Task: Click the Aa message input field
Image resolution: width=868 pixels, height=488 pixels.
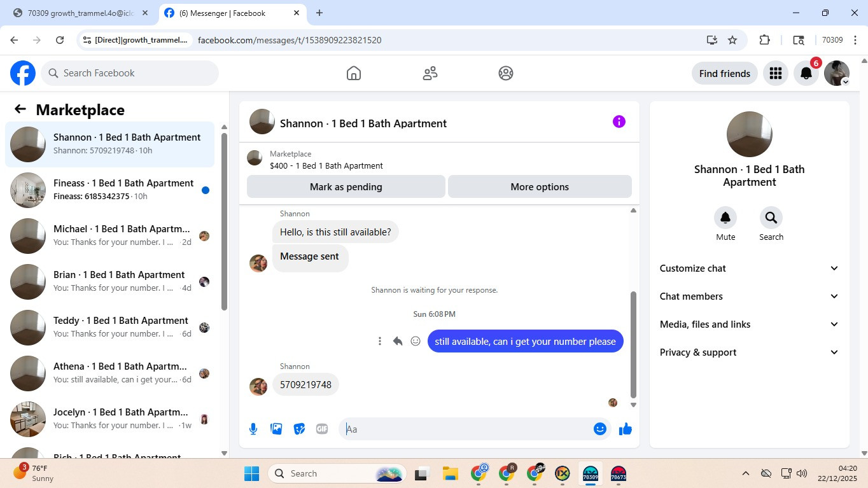Action: tap(468, 429)
